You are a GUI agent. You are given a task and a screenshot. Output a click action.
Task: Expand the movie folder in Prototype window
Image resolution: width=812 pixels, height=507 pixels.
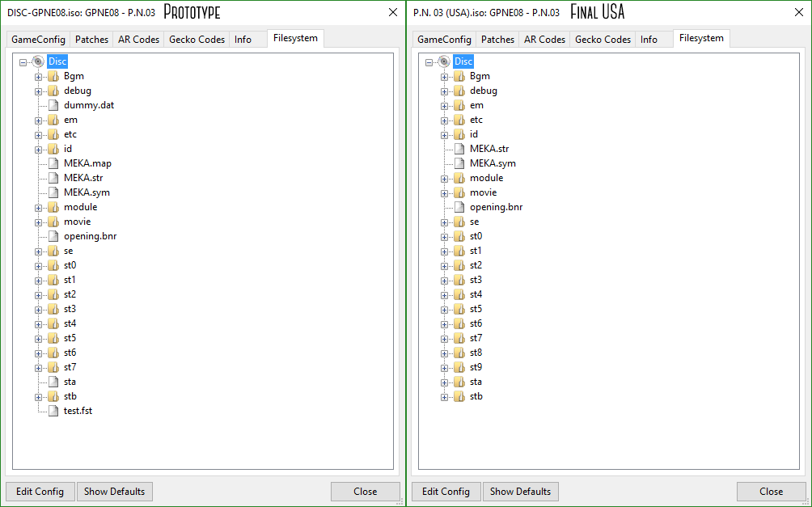[38, 222]
